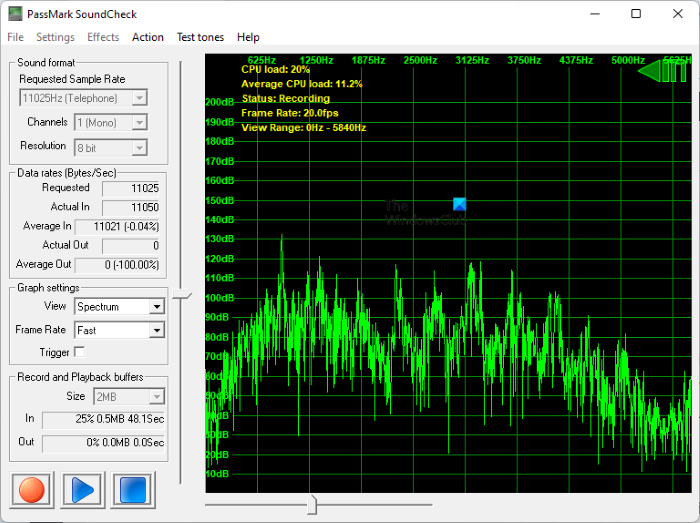Open the File menu
Viewport: 700px width, 523px height.
15,37
